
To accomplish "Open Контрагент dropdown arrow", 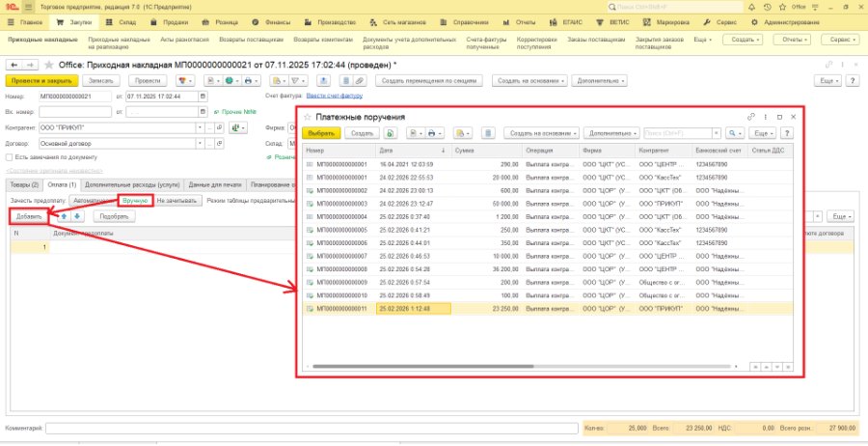I will coord(200,127).
